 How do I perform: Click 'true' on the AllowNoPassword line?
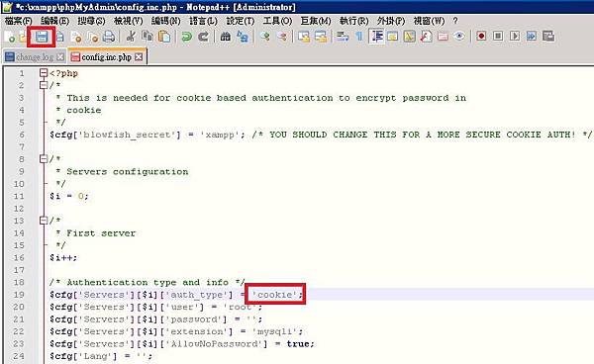297,343
